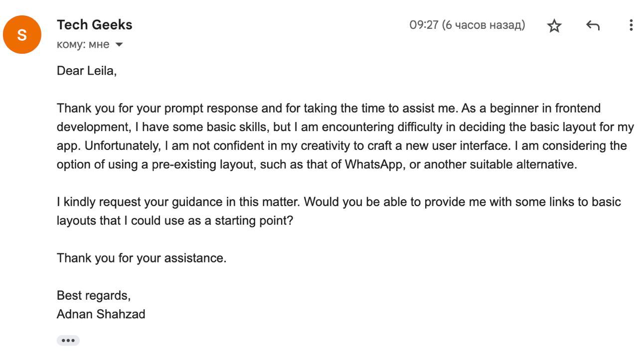
Task: Click the signature name Adnan Shahzad
Action: [x=101, y=314]
